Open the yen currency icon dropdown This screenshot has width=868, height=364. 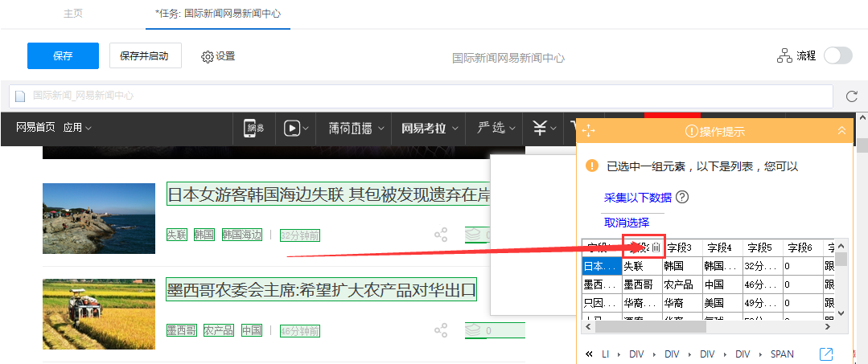coord(545,129)
